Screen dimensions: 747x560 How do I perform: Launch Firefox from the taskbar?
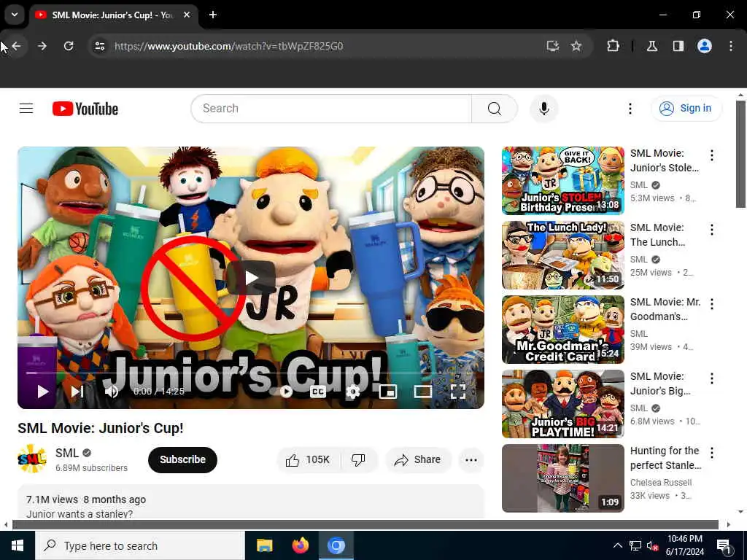click(x=300, y=545)
